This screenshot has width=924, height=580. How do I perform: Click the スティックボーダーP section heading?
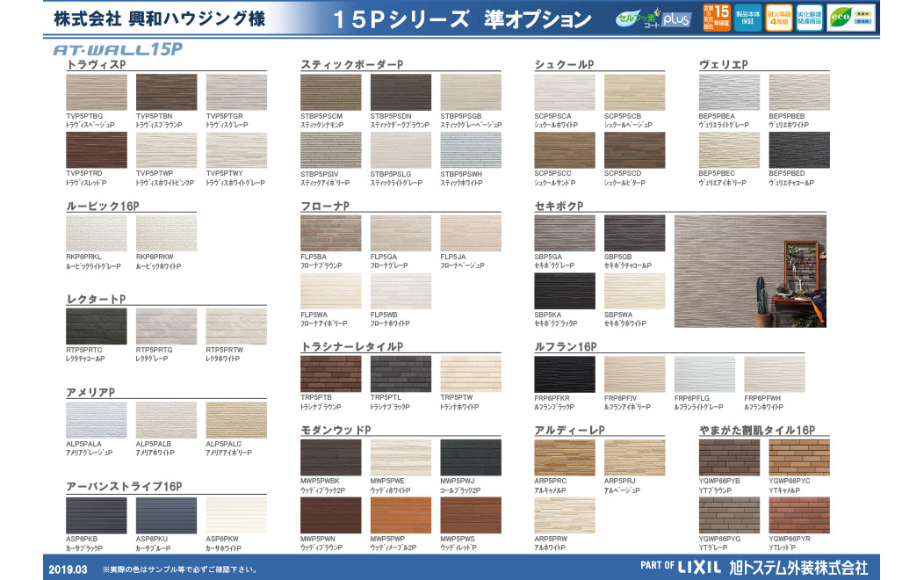(x=352, y=64)
